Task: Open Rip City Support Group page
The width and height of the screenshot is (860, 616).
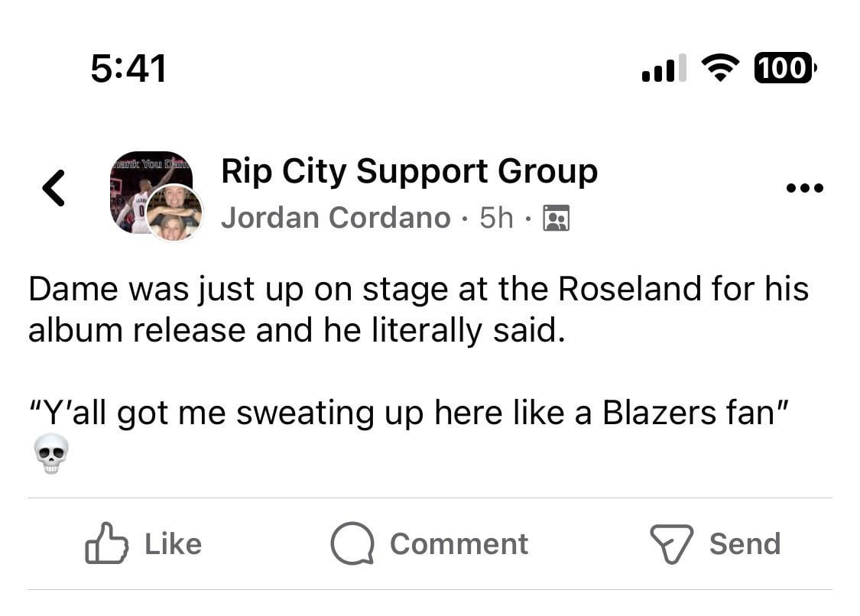Action: pyautogui.click(x=409, y=170)
